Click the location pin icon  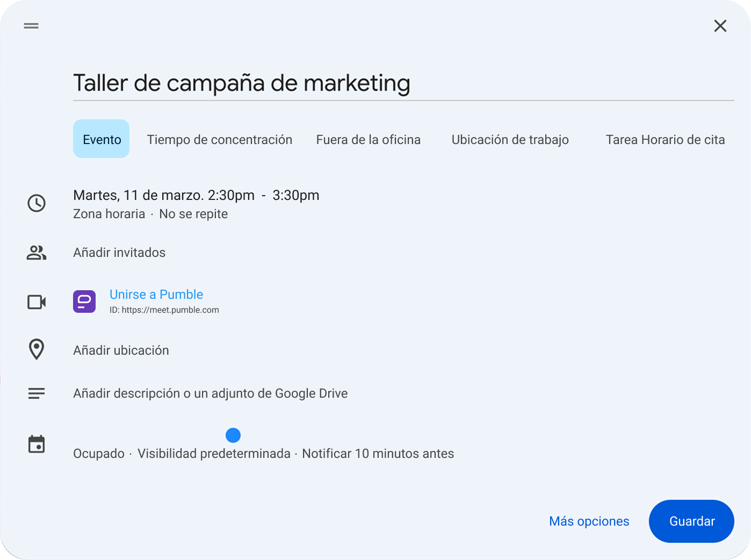(x=36, y=349)
